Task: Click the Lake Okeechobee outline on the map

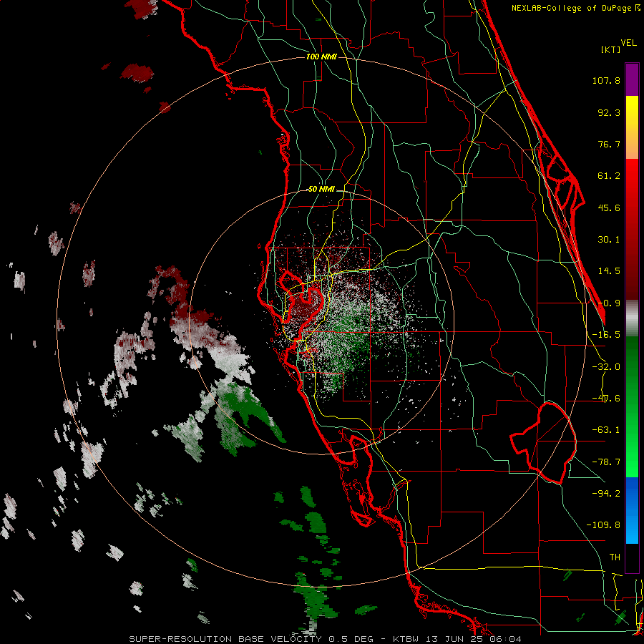Action: click(543, 443)
